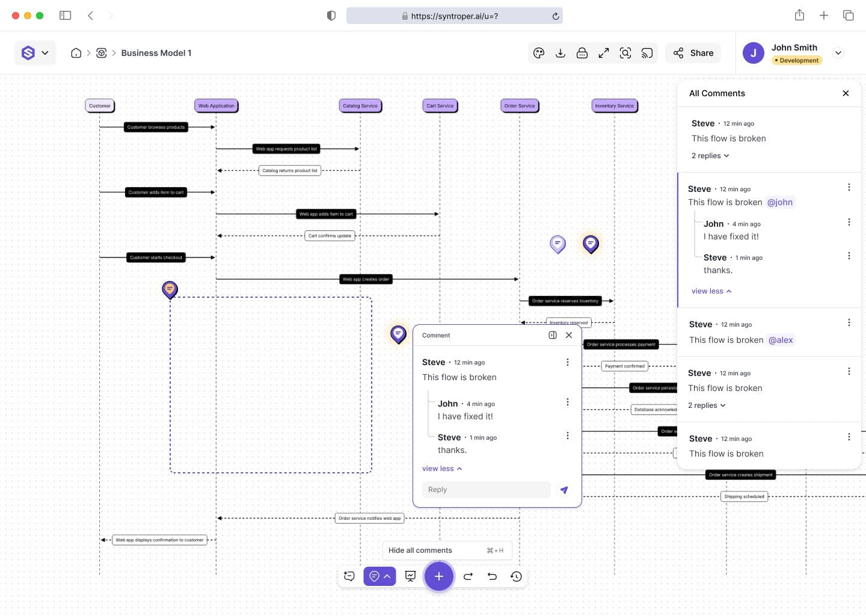
Task: Open the version history clock icon
Action: click(x=516, y=576)
